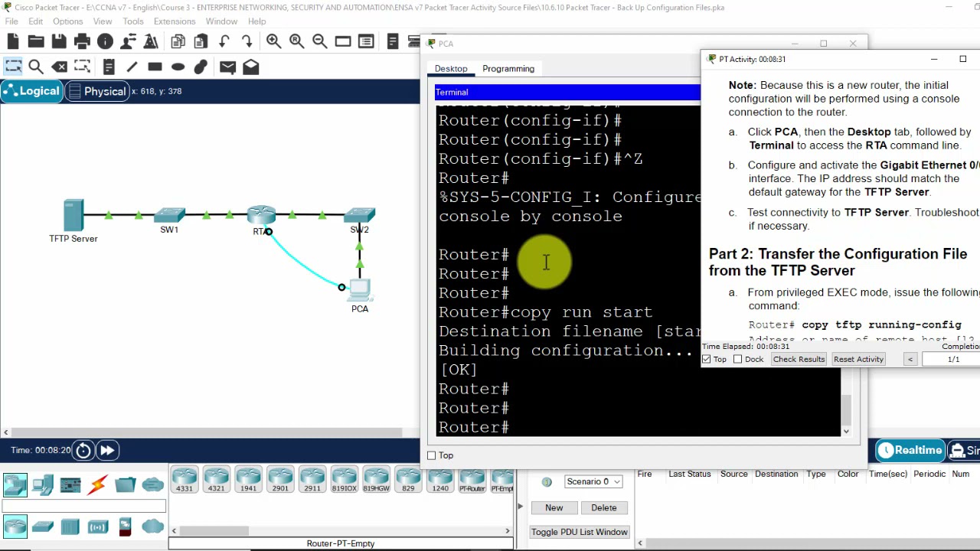The height and width of the screenshot is (551, 980).
Task: Open the Scenario 0 dropdown
Action: click(x=593, y=481)
